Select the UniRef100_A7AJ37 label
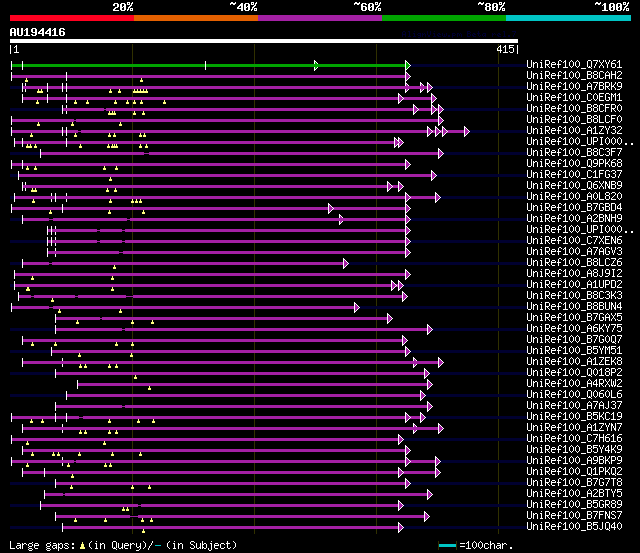Viewport: 640px width, 553px height. coord(574,406)
